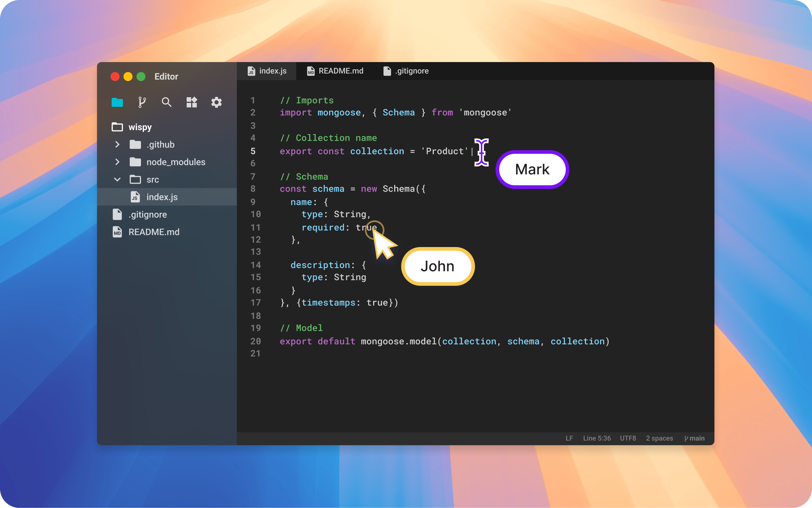Screen dimensions: 812x508
Task: Select the .github folder label
Action: click(160, 144)
